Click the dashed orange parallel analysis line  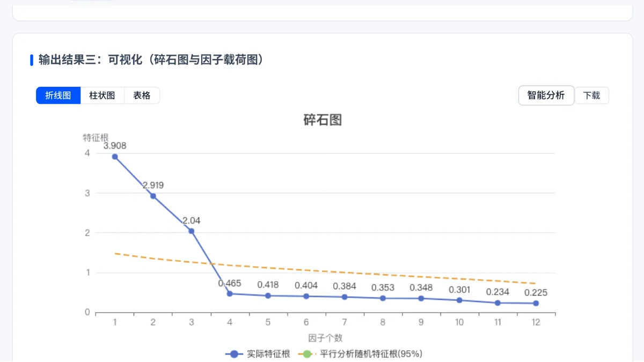pyautogui.click(x=325, y=270)
